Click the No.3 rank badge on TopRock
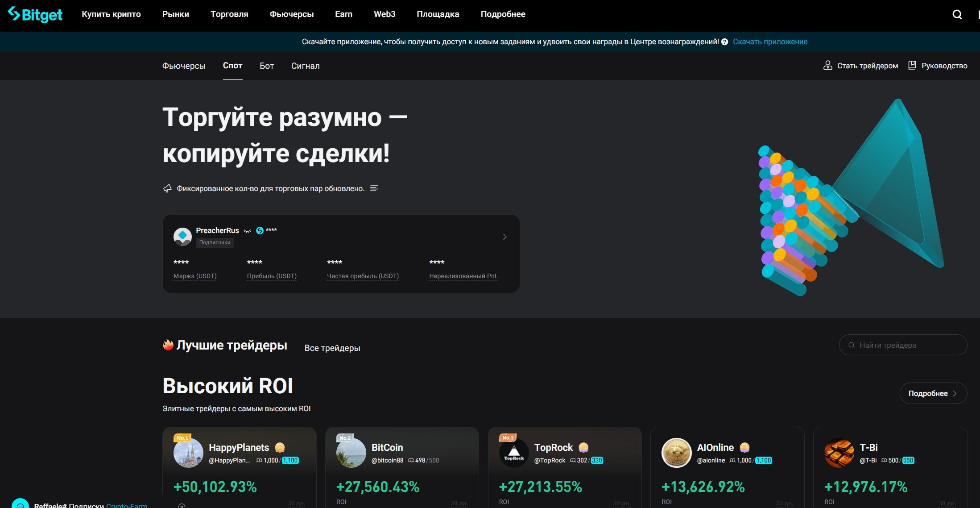 (508, 438)
